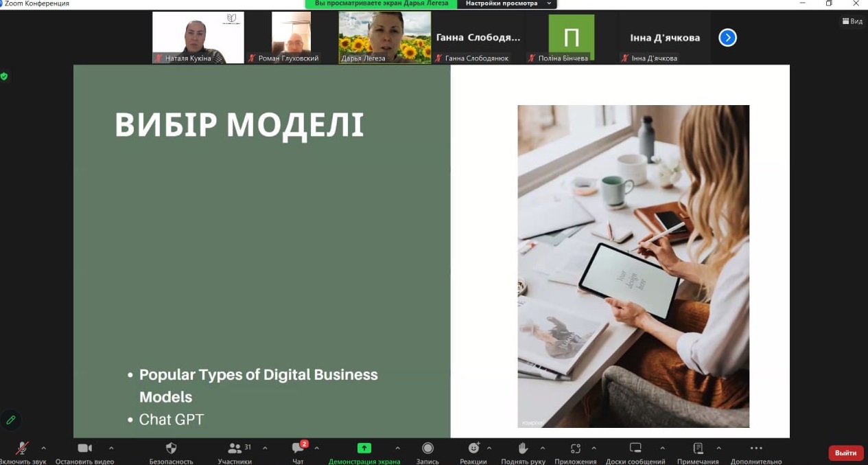
Task: Expand audio options arrow beside microphone
Action: (x=44, y=448)
